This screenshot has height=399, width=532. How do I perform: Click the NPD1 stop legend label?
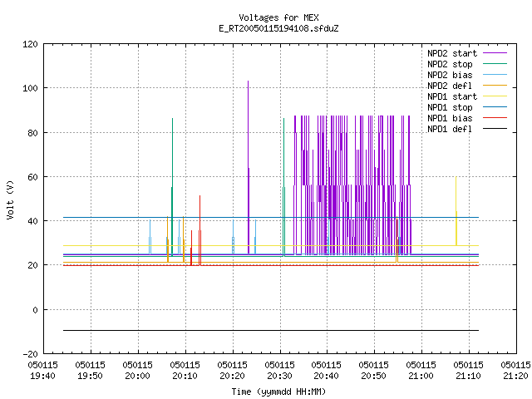450,107
